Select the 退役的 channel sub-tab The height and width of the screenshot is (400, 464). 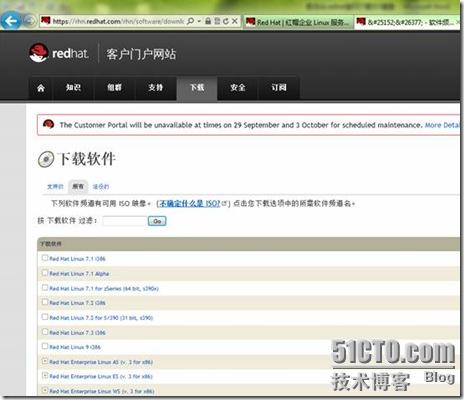(x=101, y=187)
